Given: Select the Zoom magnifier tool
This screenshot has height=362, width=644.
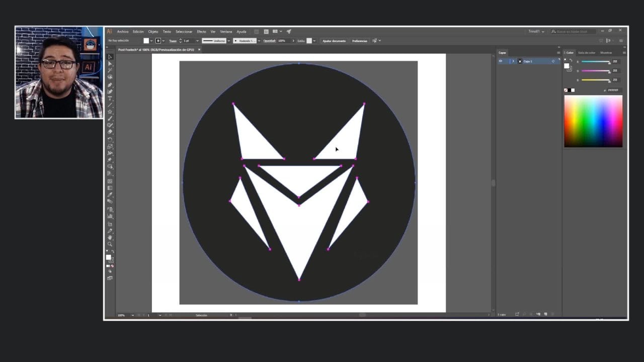Looking at the screenshot, I should 110,244.
